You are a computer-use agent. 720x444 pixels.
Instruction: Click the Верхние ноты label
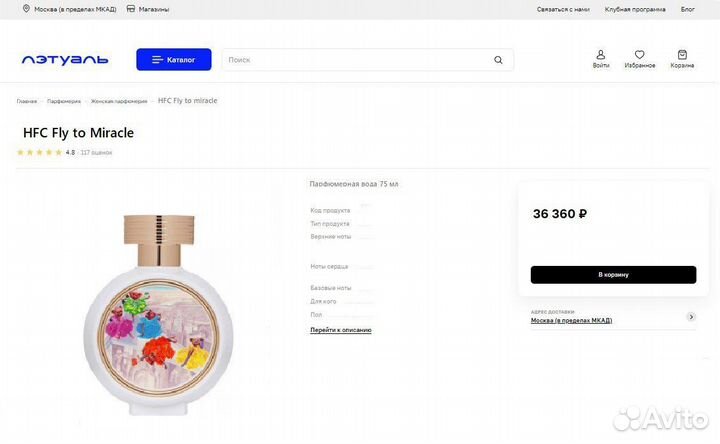point(331,236)
